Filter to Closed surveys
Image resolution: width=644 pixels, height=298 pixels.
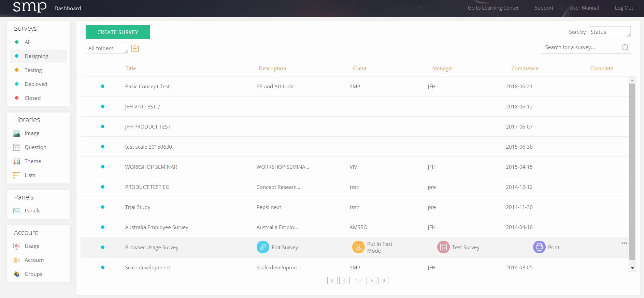tap(32, 98)
